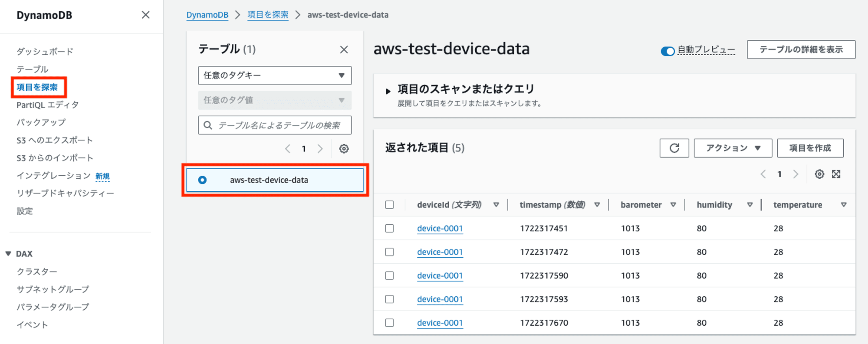Check row with timestamp 1722317670
868x344 pixels.
click(x=389, y=323)
